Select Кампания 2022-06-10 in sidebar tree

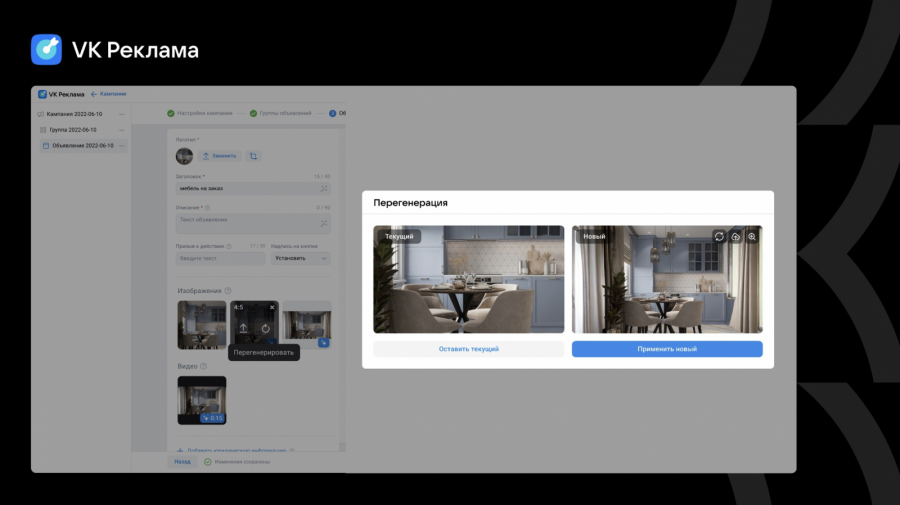point(74,114)
